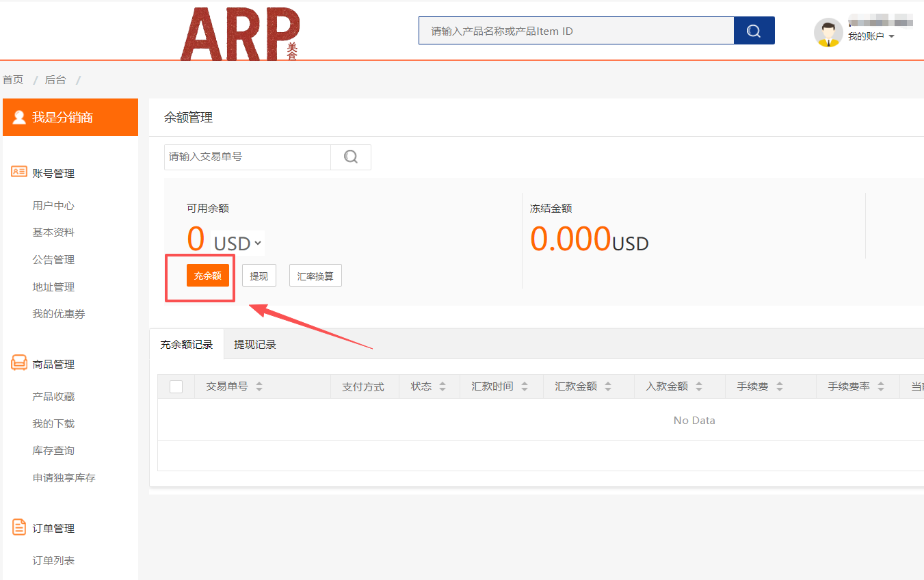Click the blue product search magnifier button
The image size is (924, 580).
pos(754,31)
